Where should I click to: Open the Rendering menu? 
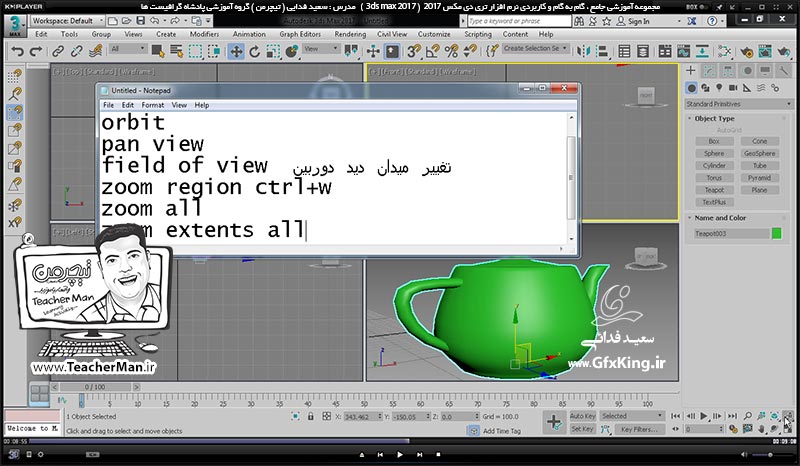pos(350,34)
